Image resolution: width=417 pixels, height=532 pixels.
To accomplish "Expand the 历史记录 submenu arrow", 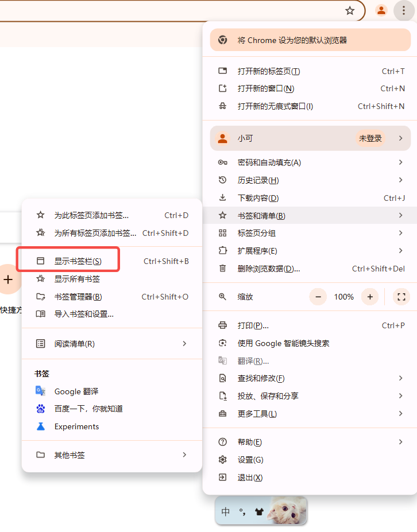I will 401,180.
